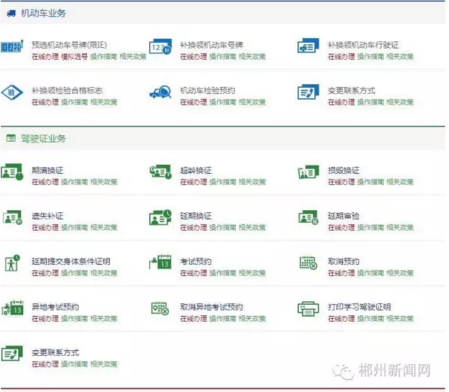The width and height of the screenshot is (449, 392).
Task: Click the 损毁换证 icon
Action: coord(308,172)
